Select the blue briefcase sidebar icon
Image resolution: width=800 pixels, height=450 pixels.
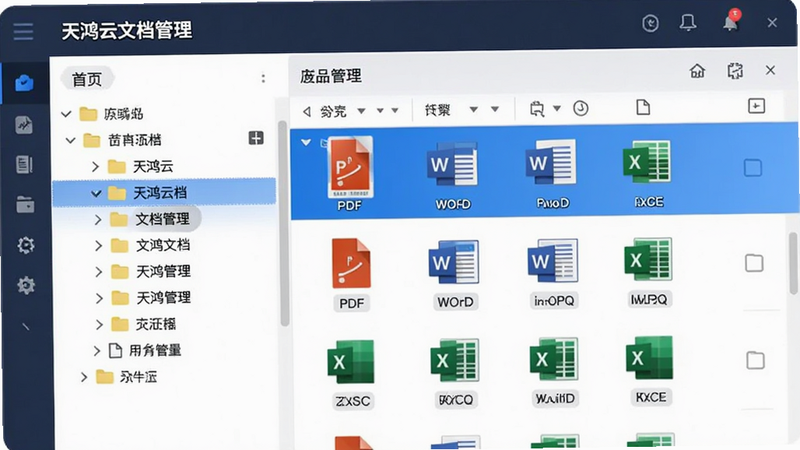click(24, 83)
